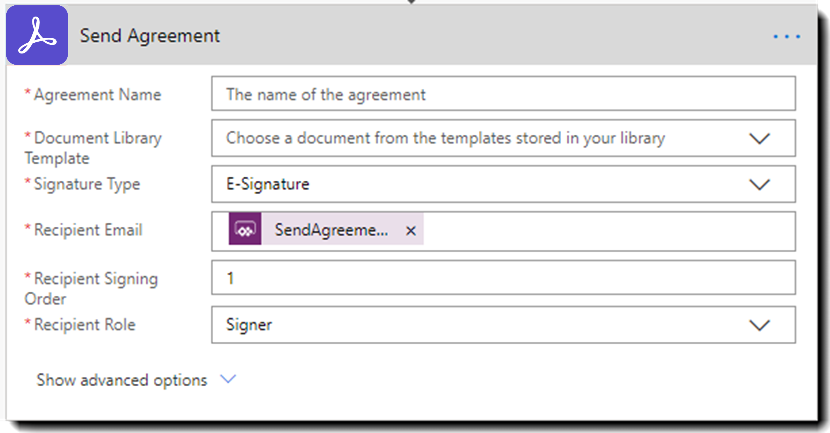The image size is (830, 433).
Task: Click the Signature Type label
Action: click(x=87, y=184)
